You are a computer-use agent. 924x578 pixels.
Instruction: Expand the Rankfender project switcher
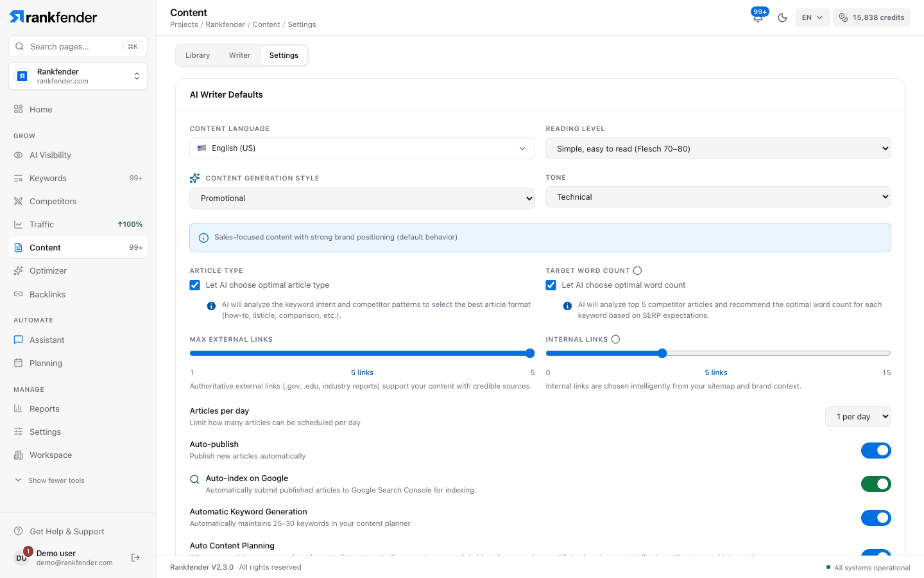pyautogui.click(x=78, y=76)
